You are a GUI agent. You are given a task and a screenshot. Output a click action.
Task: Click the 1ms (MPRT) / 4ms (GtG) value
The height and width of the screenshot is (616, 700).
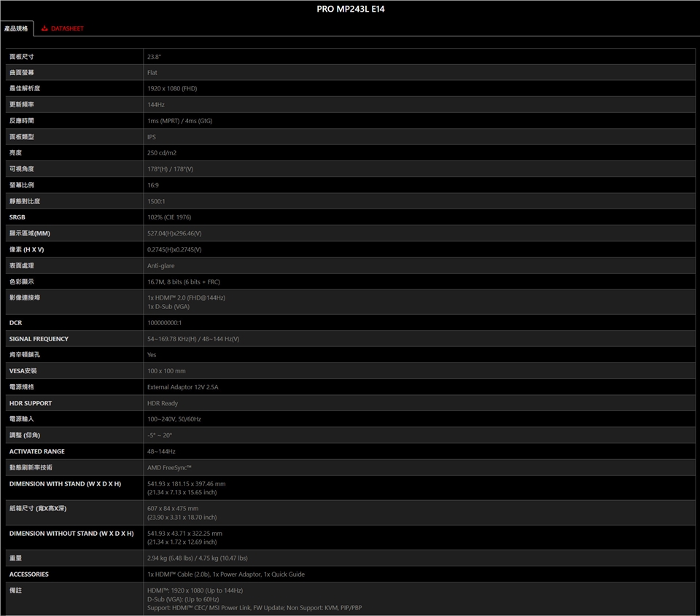179,121
